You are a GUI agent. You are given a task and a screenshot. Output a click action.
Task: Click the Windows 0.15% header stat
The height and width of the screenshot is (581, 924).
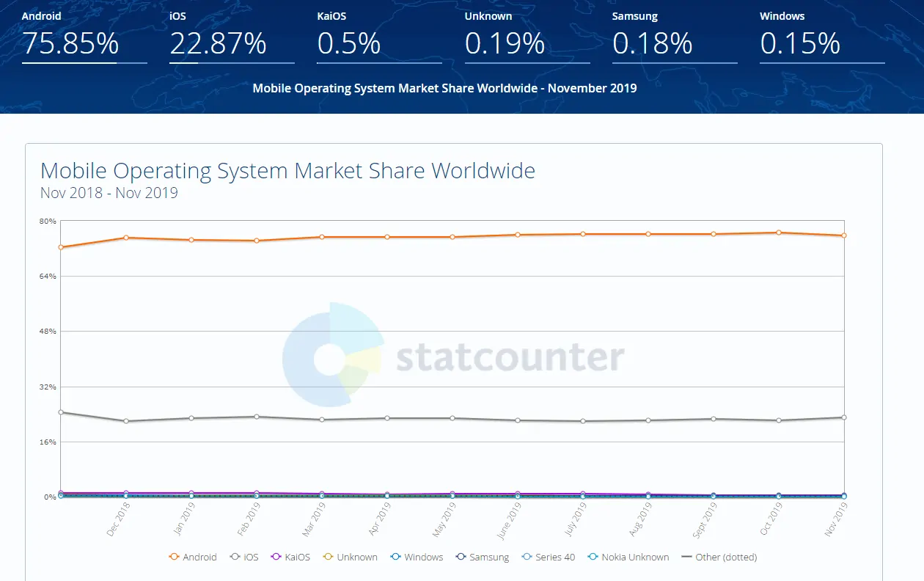click(x=799, y=44)
